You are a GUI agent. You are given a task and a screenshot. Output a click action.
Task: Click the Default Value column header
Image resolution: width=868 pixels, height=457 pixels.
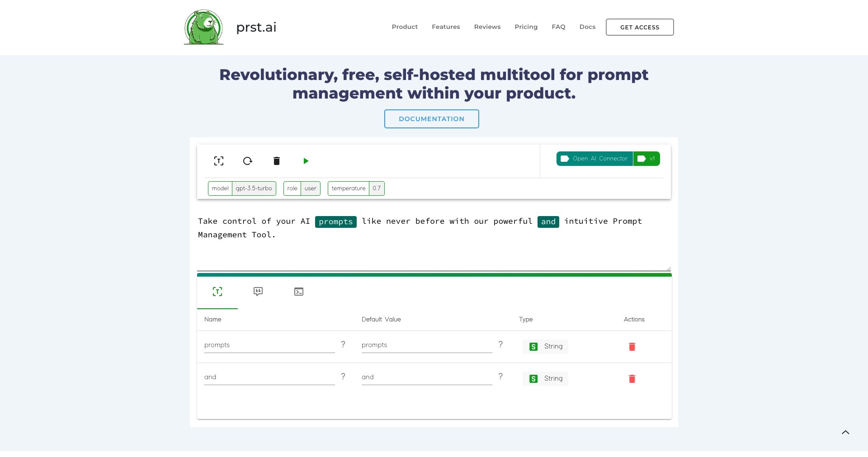click(x=381, y=320)
